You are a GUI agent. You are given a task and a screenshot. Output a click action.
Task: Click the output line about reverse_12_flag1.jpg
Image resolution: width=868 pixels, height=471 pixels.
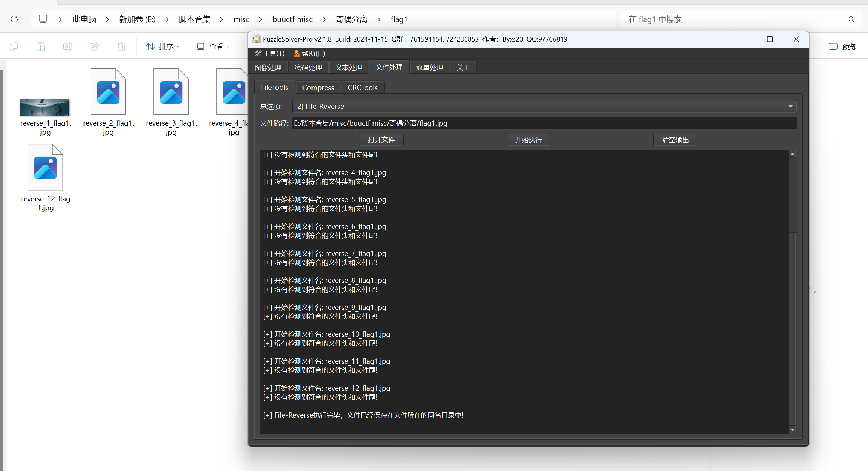click(326, 388)
